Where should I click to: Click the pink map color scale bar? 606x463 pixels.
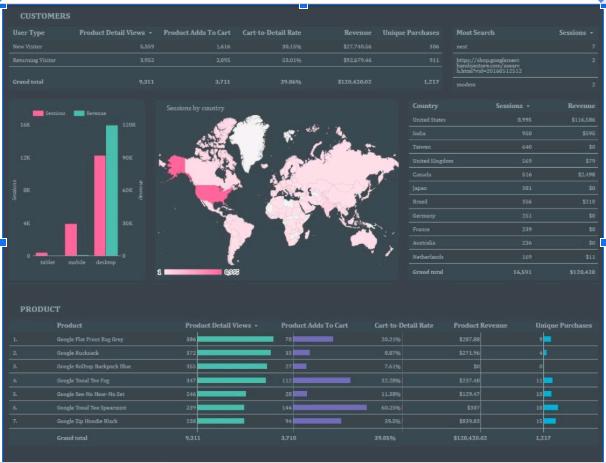click(x=193, y=272)
